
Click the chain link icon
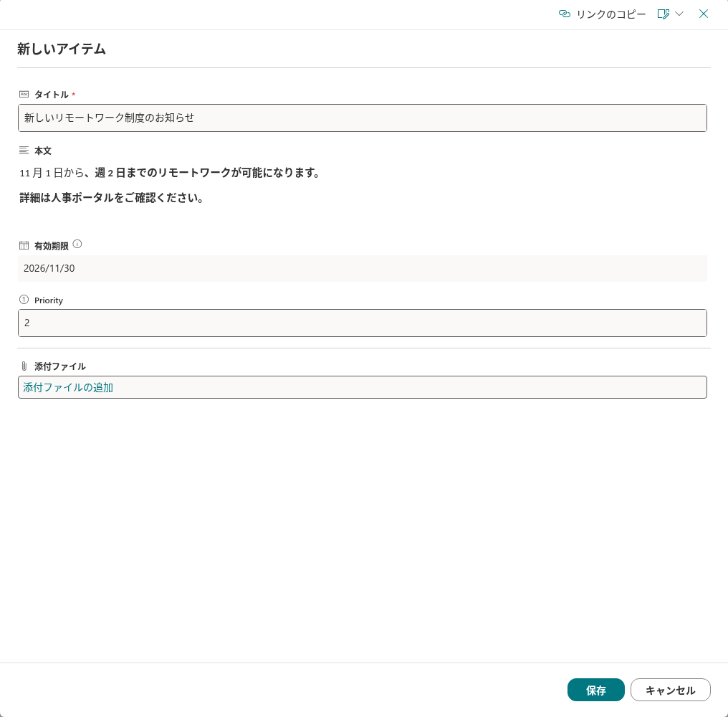point(564,14)
